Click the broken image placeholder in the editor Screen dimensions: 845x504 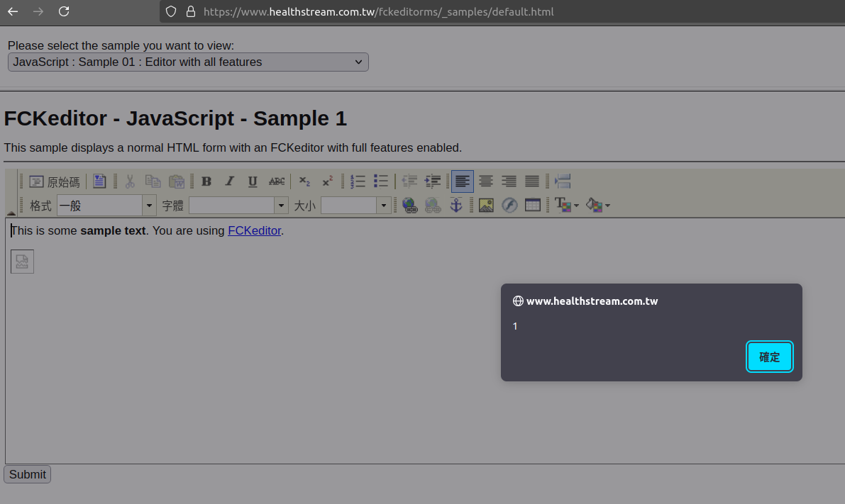point(22,262)
